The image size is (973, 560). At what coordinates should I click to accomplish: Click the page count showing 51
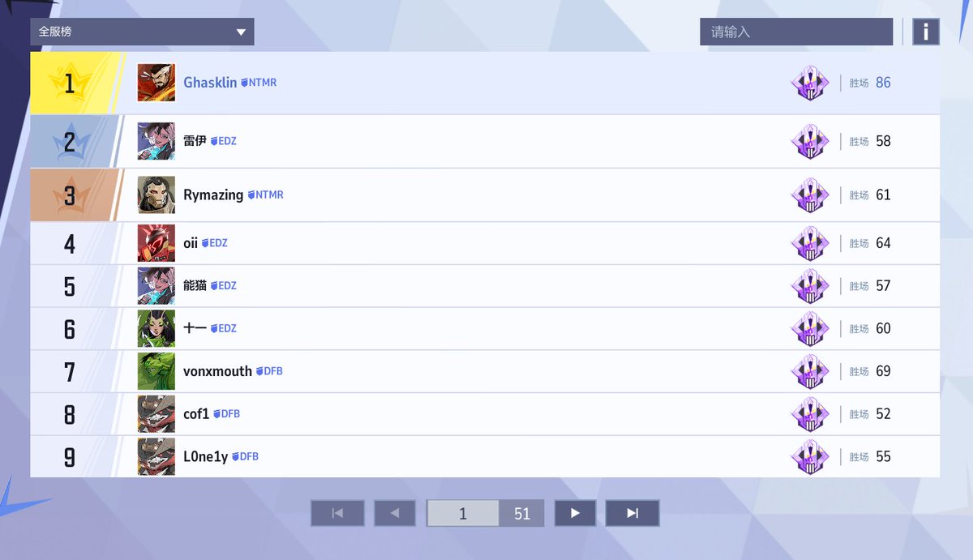[x=522, y=512]
